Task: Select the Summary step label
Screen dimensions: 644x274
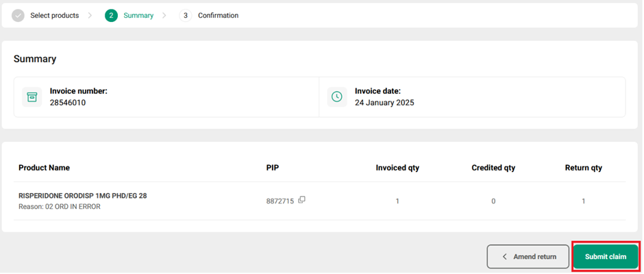Action: tap(138, 15)
